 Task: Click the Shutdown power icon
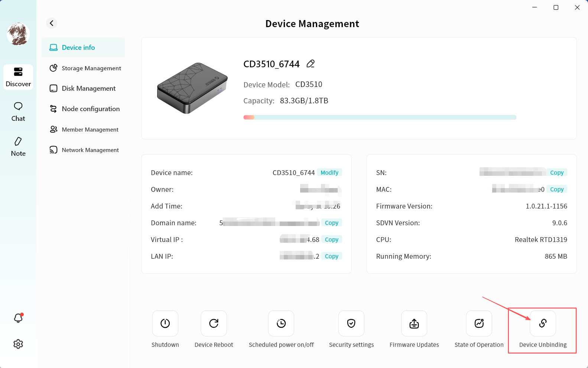165,323
